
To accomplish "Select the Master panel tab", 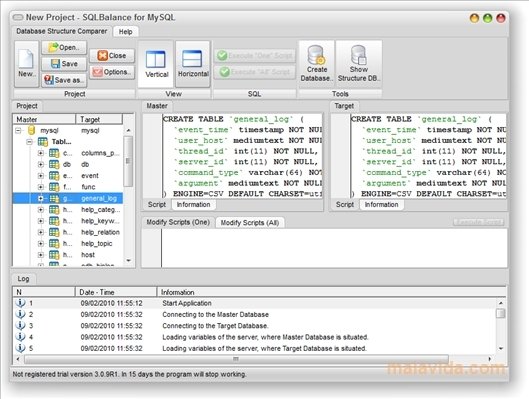I will point(157,106).
